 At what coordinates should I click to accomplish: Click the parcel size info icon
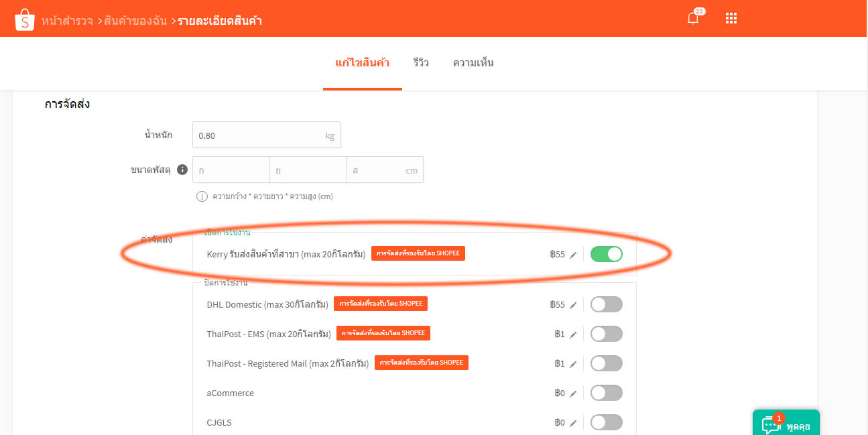[x=182, y=170]
